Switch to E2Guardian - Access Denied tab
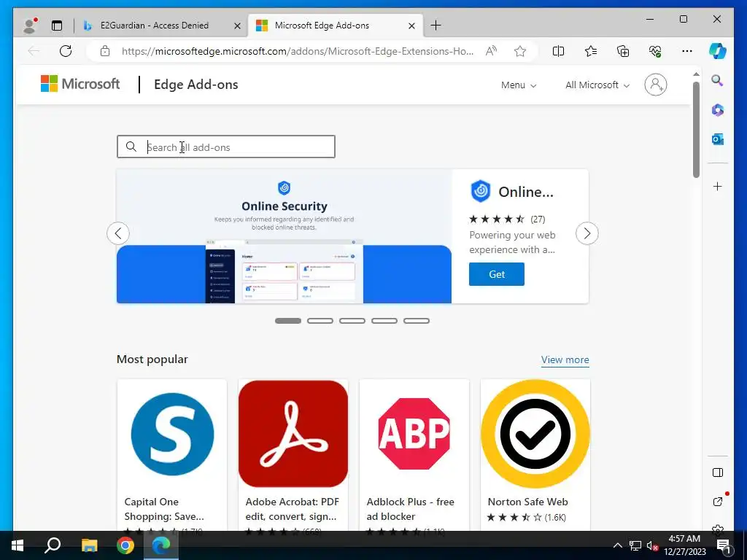Screen dimensions: 747x560 pos(154,26)
